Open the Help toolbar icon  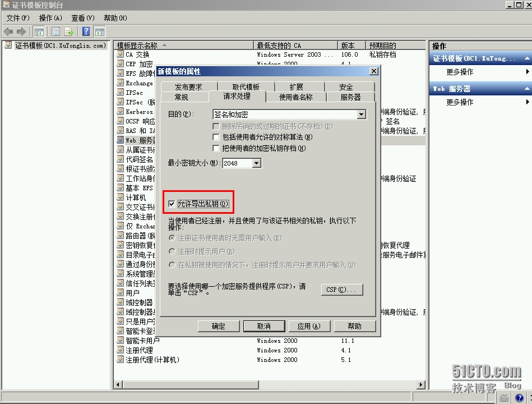pos(86,31)
